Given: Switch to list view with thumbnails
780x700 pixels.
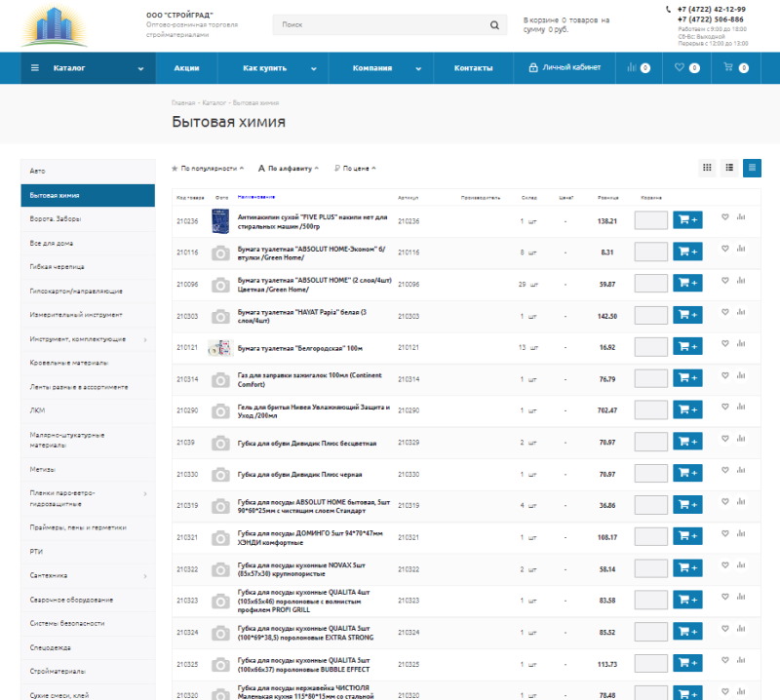Looking at the screenshot, I should click(x=728, y=168).
